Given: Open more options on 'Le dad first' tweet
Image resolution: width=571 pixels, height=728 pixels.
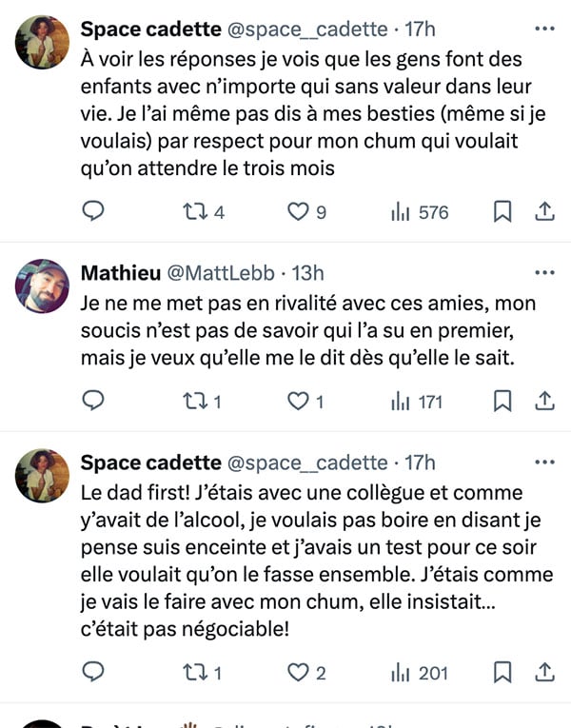Looking at the screenshot, I should coord(544,462).
